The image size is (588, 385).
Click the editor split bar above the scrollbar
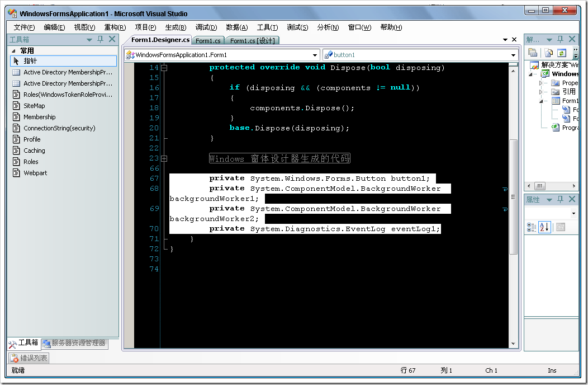(x=513, y=65)
